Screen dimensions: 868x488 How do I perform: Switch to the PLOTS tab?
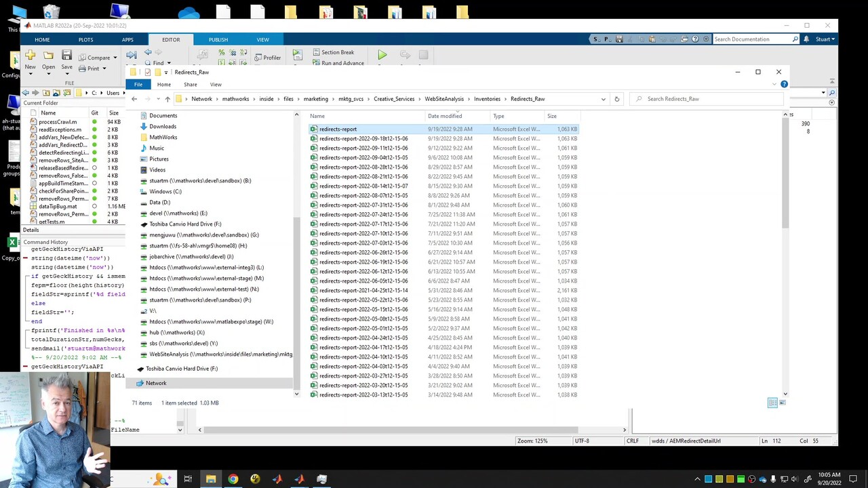[x=85, y=39]
